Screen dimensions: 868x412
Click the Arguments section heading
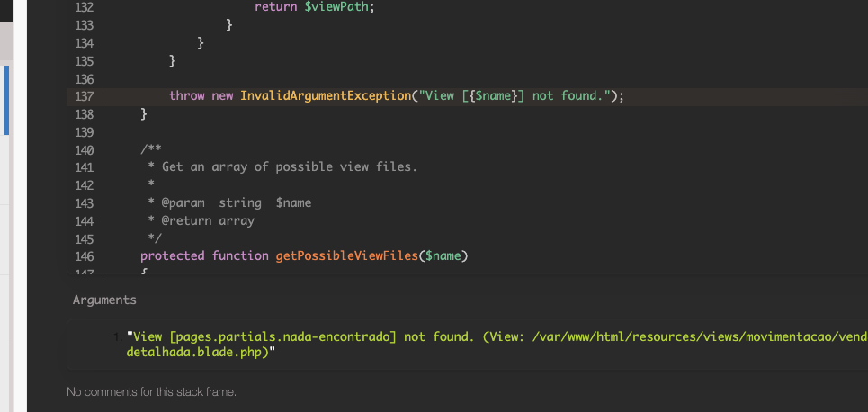[104, 300]
